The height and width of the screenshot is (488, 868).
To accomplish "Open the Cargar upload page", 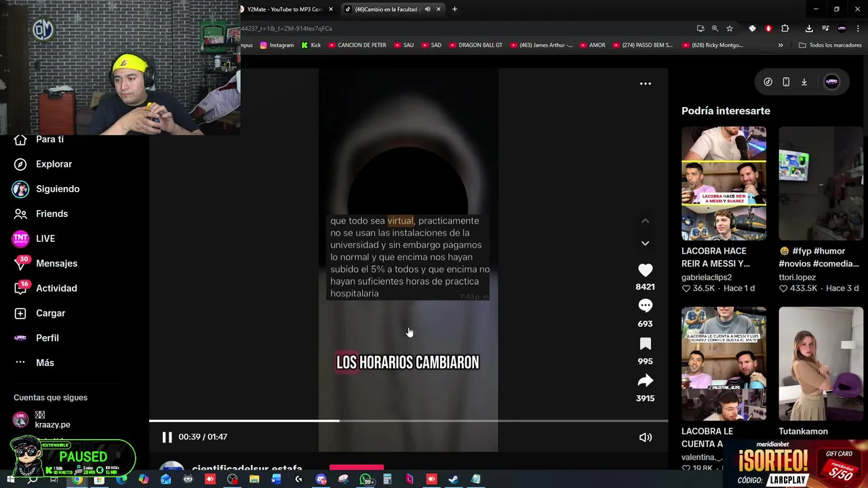I will [x=40, y=313].
